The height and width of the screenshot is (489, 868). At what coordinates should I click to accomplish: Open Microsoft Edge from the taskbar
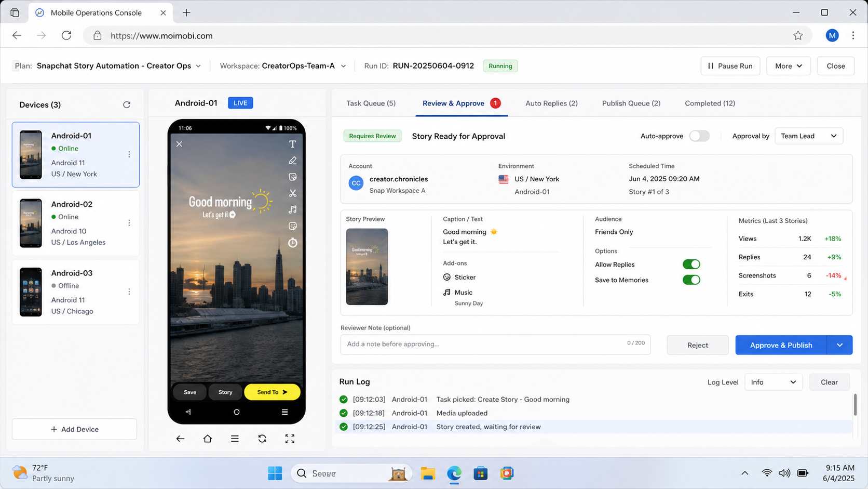coord(454,473)
